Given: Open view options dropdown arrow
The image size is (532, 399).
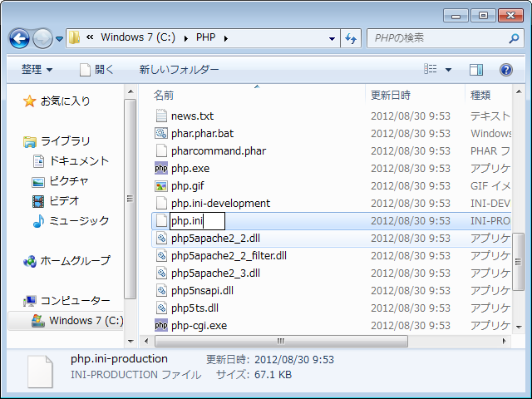Looking at the screenshot, I should click(448, 70).
